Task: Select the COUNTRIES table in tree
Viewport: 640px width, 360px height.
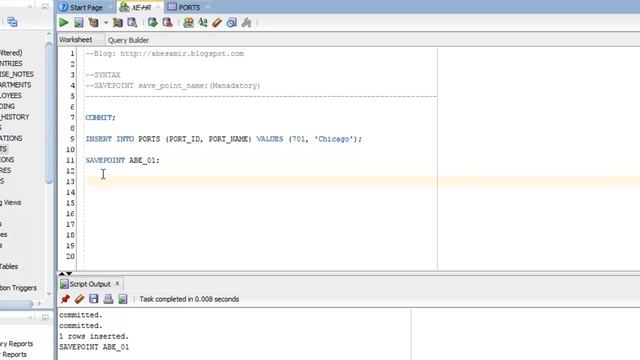Action: [x=11, y=64]
